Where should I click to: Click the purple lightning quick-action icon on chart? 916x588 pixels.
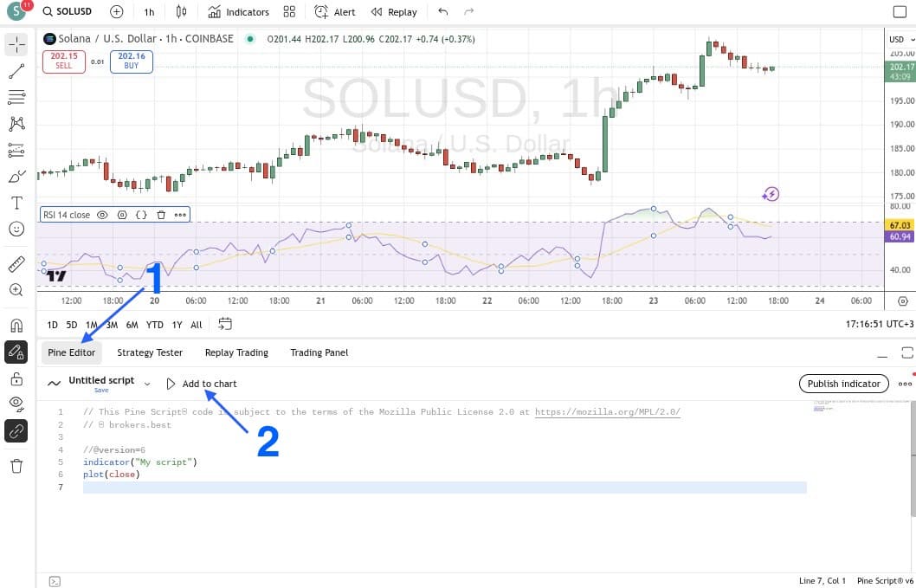click(771, 194)
